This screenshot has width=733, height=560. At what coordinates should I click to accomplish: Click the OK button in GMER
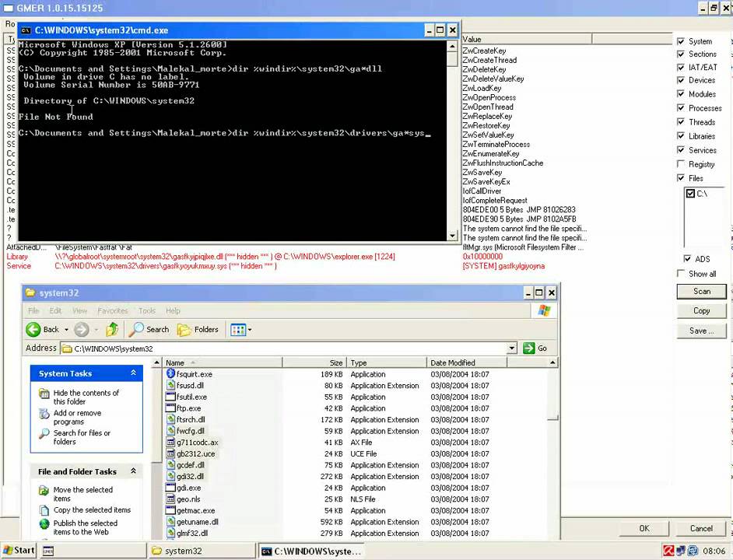tap(644, 528)
